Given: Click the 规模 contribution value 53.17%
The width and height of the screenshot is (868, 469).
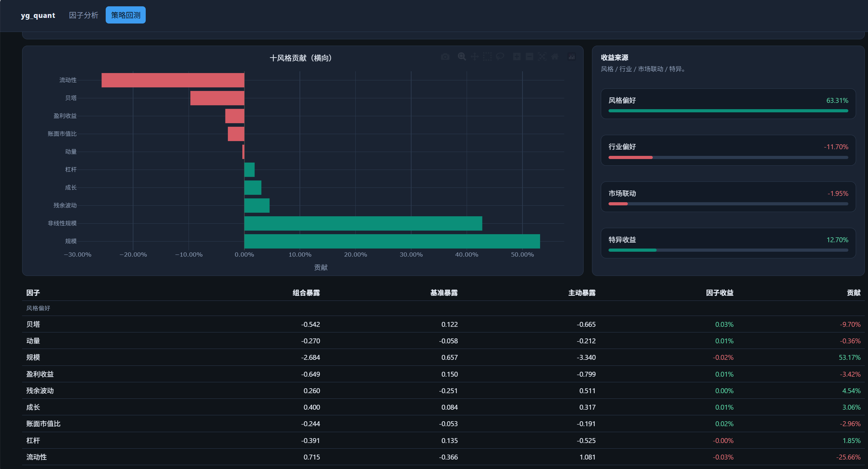Looking at the screenshot, I should pyautogui.click(x=849, y=357).
